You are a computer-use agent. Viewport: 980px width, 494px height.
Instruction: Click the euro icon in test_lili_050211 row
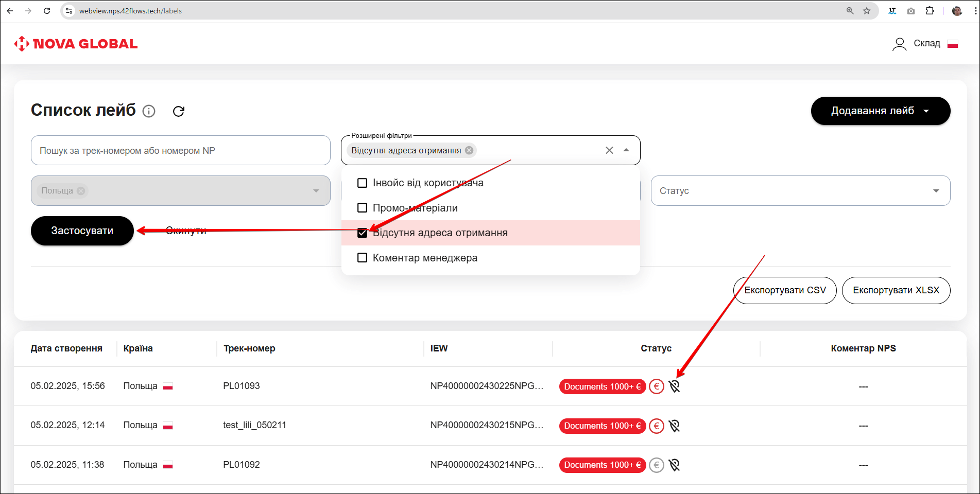tap(656, 426)
